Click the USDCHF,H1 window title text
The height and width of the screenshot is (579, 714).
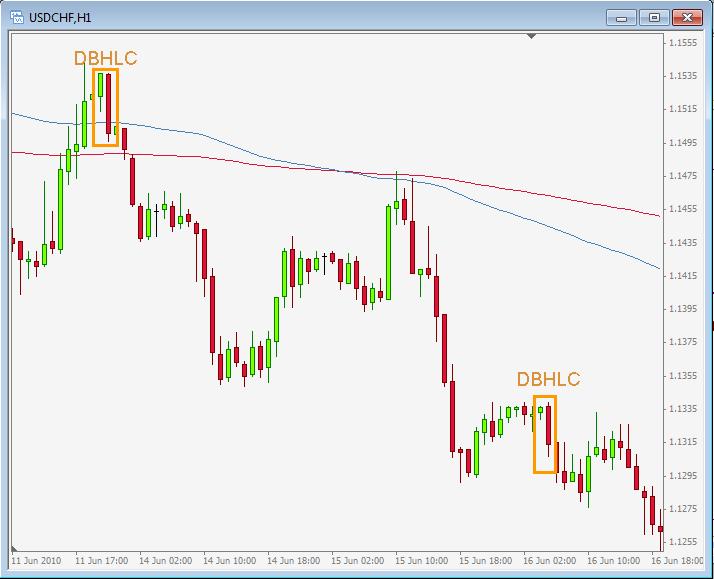coord(60,18)
